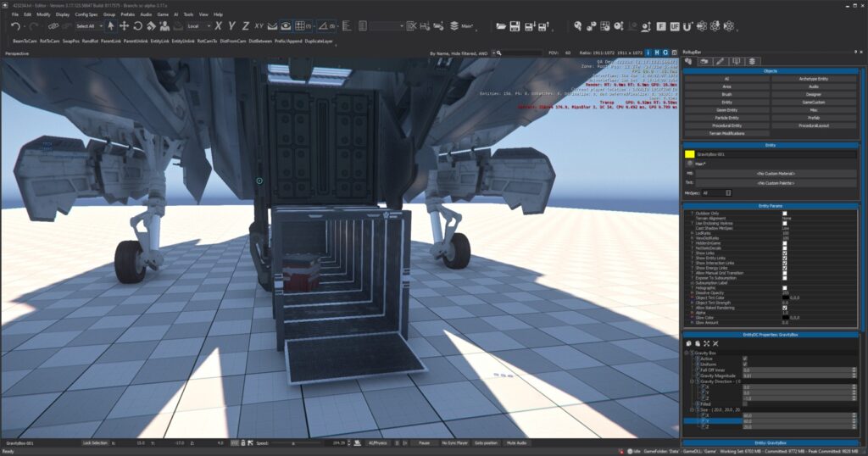Open the Config Spec menu

[86, 14]
